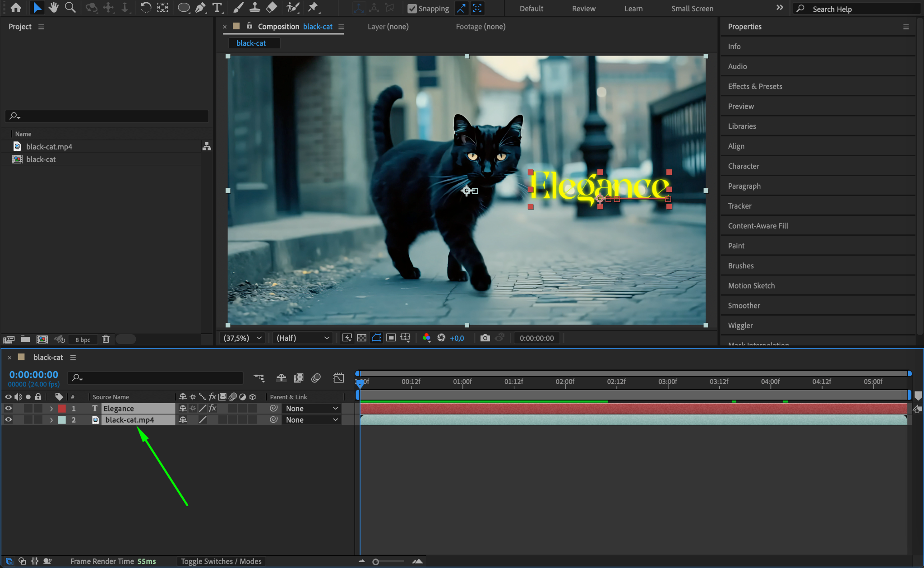Open the magnification (37,5%) dropdown
The image size is (924, 568).
243,338
